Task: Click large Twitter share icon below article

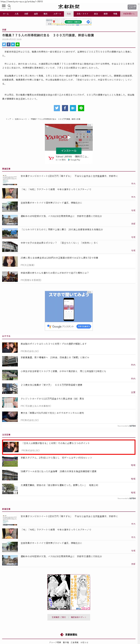Action: [x=57, y=108]
